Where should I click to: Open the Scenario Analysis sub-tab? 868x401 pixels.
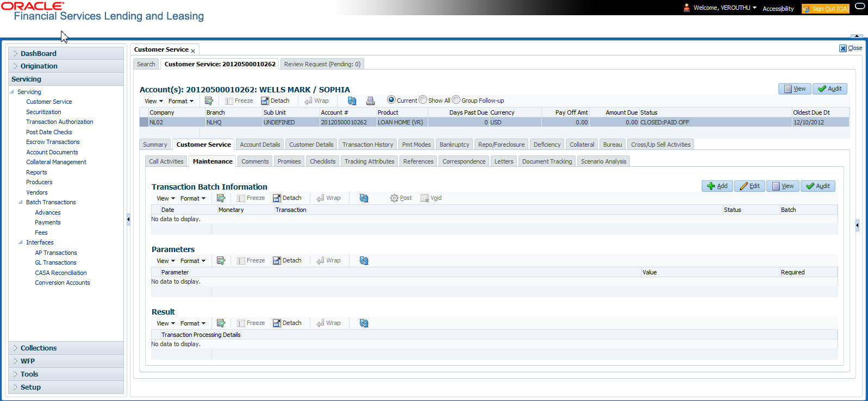[x=604, y=161]
